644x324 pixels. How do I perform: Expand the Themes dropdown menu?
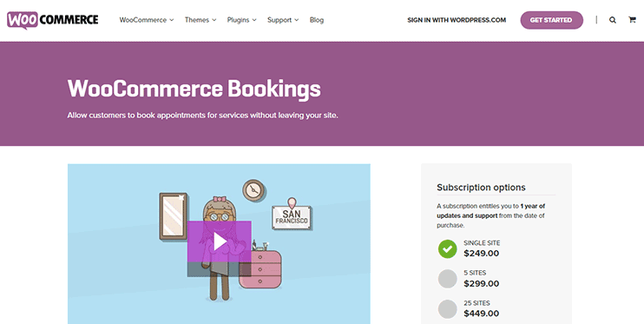(x=200, y=20)
